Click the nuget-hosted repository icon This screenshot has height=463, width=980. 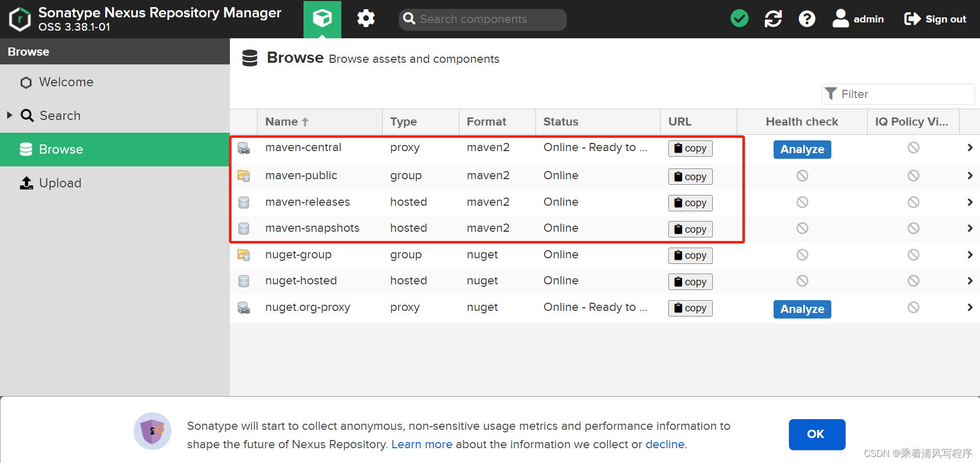244,281
